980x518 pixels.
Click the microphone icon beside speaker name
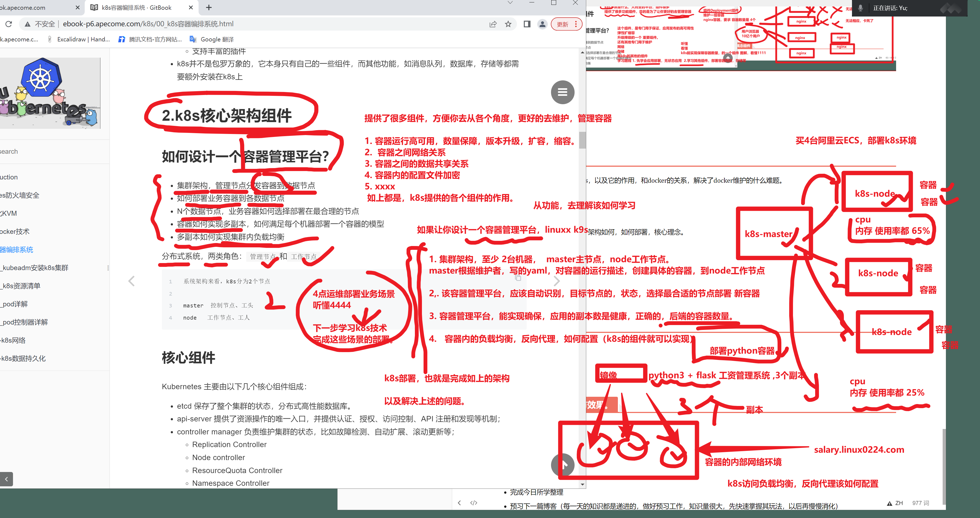pyautogui.click(x=861, y=8)
